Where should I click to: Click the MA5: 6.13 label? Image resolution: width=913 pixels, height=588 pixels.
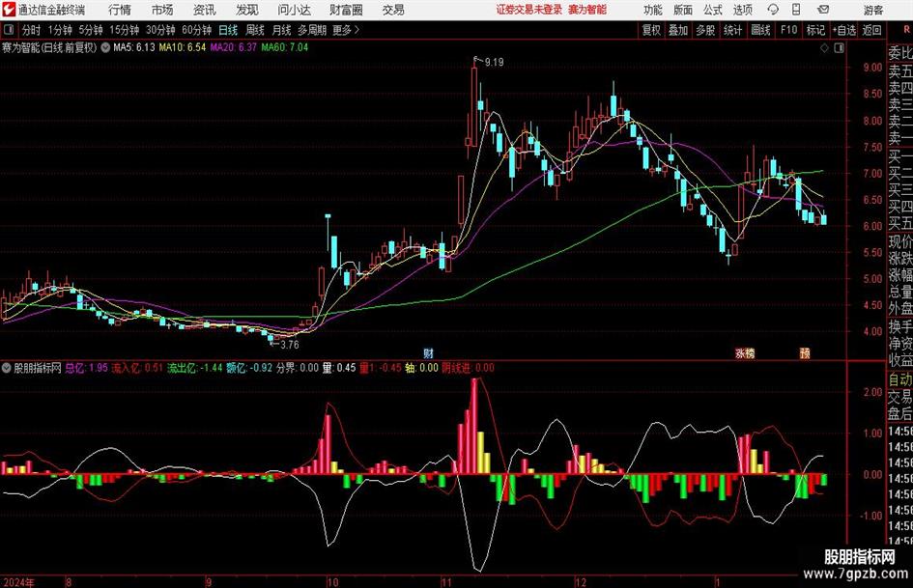click(x=134, y=47)
